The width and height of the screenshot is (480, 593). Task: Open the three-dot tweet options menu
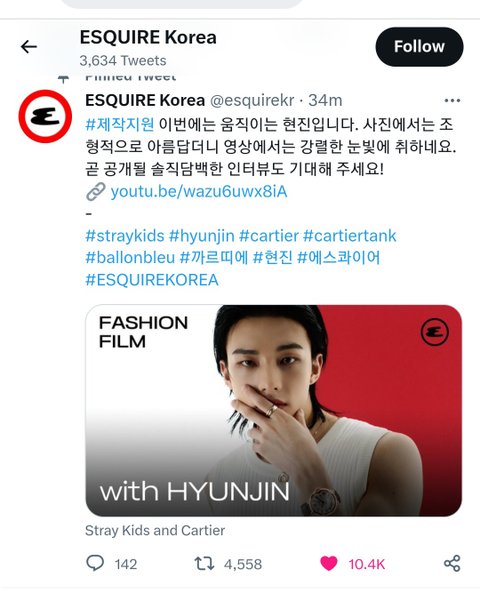tap(452, 101)
